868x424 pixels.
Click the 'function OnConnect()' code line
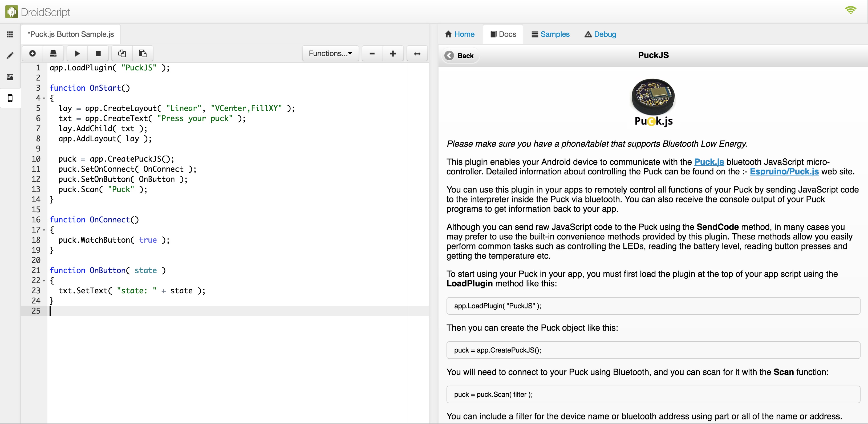point(94,220)
